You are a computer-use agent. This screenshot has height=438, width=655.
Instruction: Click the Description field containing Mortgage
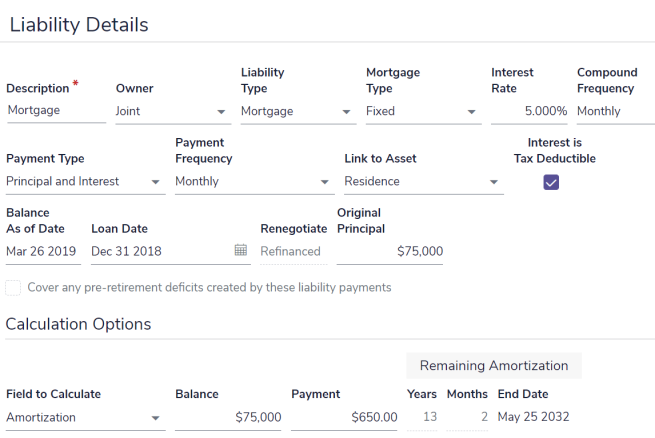(56, 111)
